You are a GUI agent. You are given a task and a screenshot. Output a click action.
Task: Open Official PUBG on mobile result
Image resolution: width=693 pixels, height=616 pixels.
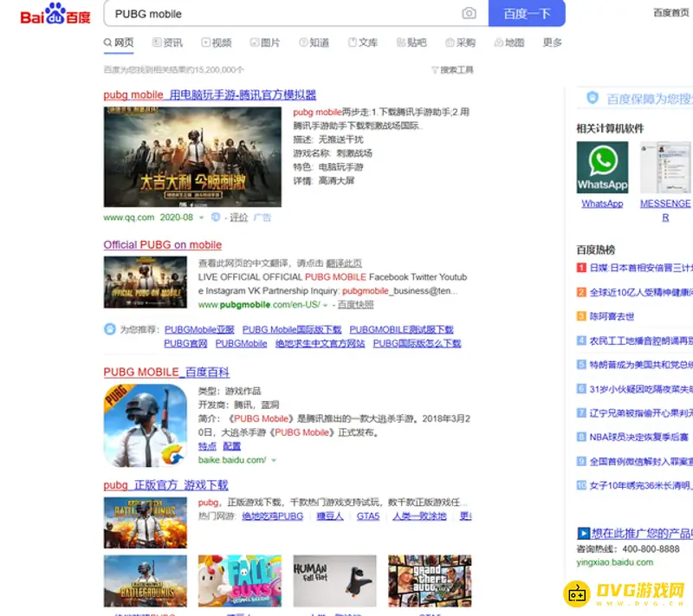click(163, 244)
